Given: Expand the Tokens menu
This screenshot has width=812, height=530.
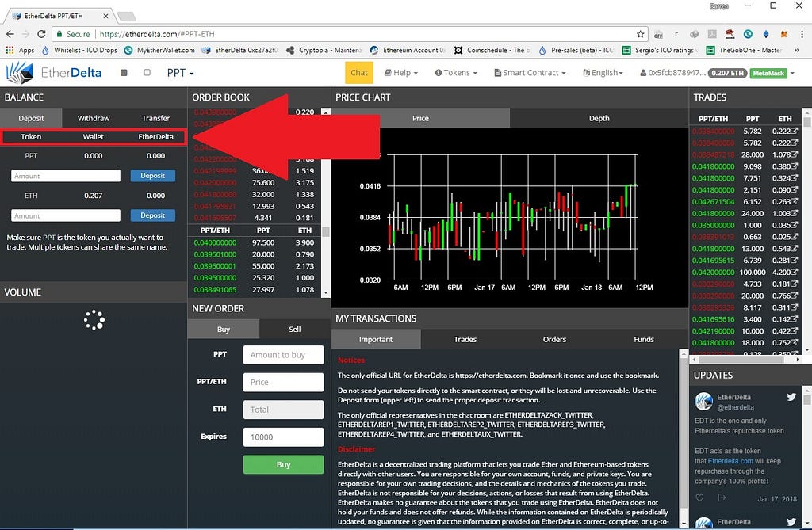Looking at the screenshot, I should [x=456, y=73].
